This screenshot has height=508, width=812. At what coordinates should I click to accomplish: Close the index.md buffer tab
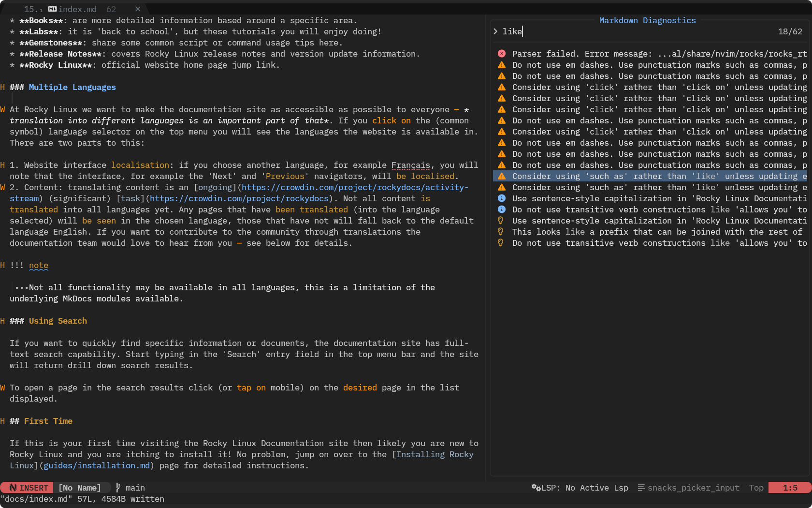pos(138,9)
